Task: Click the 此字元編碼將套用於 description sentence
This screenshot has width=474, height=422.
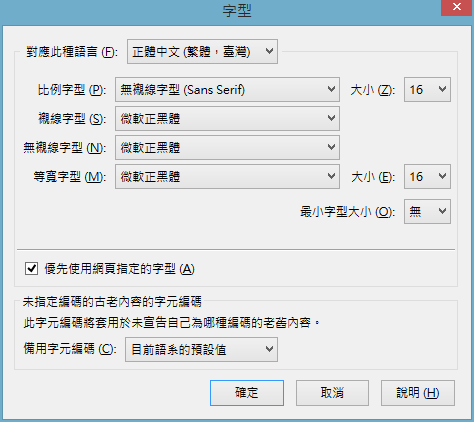Action: (171, 323)
